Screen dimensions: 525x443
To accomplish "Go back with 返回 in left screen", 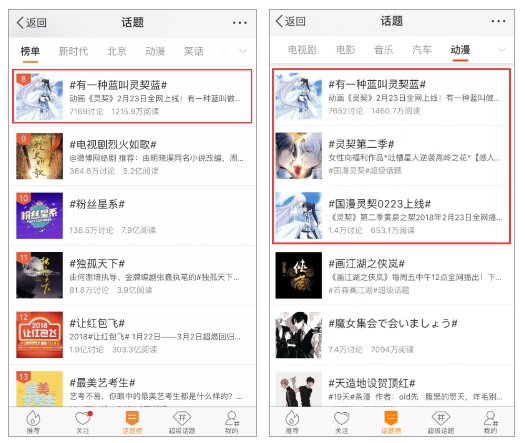I will pyautogui.click(x=31, y=22).
